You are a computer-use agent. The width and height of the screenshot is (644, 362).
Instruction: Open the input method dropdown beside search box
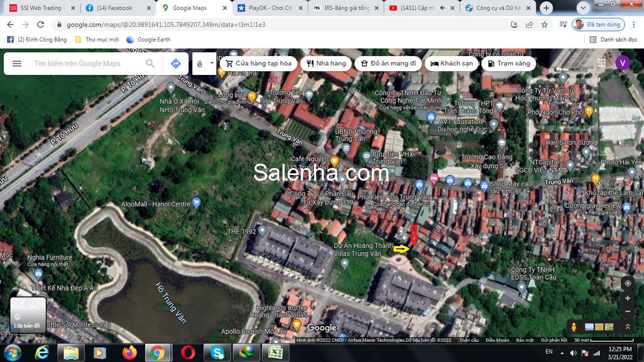212,64
